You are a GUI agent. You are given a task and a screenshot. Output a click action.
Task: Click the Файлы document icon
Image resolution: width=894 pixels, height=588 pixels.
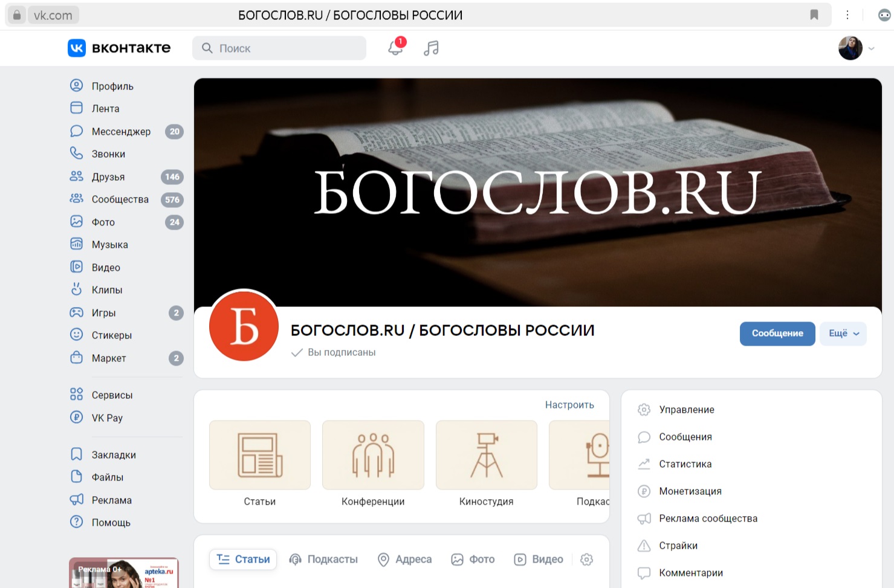pyautogui.click(x=77, y=476)
